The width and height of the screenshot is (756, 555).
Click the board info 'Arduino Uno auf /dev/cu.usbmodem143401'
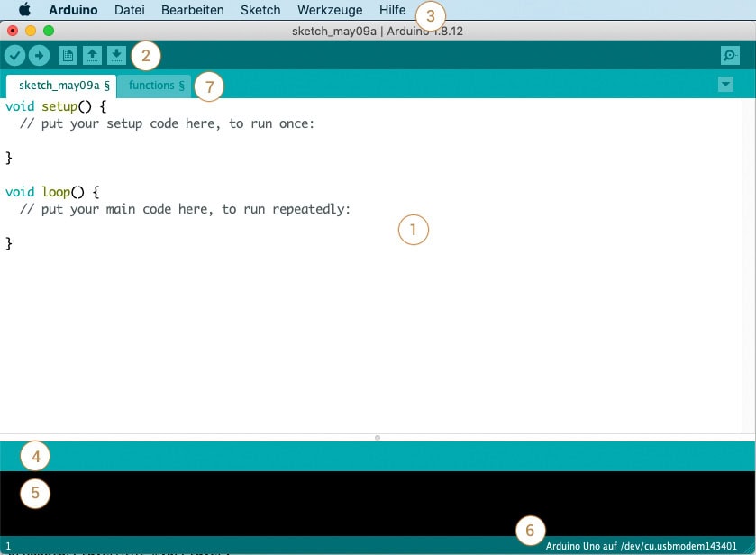[x=642, y=546]
